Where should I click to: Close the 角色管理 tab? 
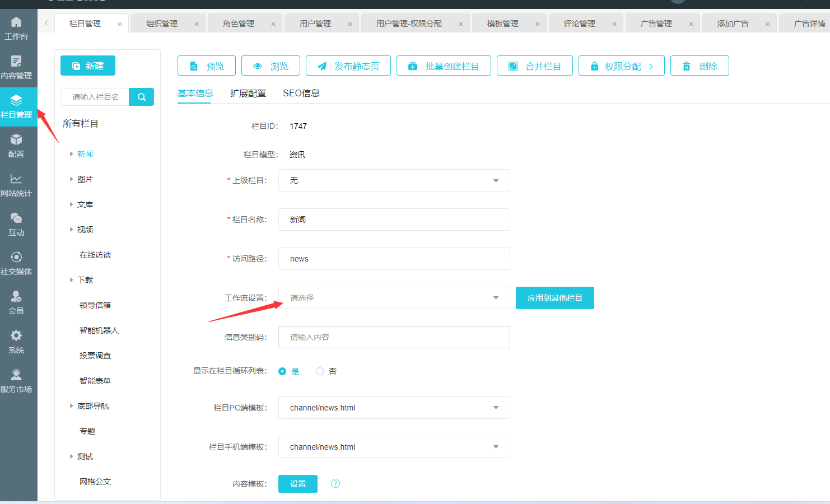(273, 24)
